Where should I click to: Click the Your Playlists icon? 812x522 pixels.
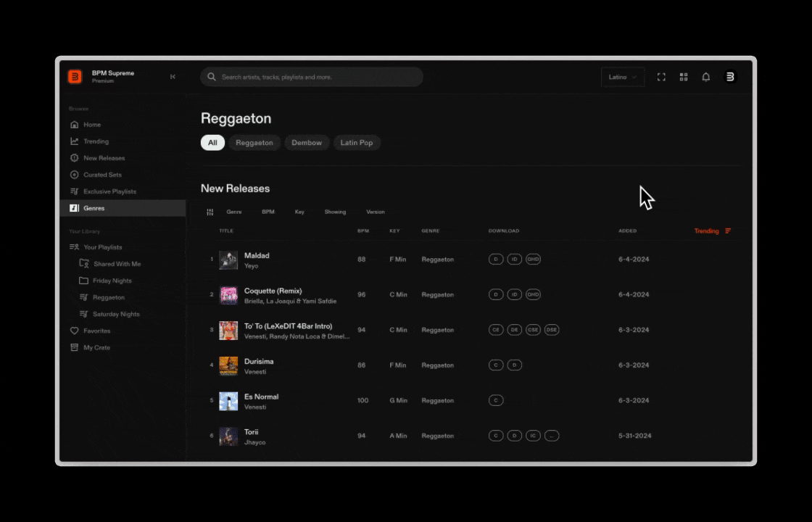(74, 247)
